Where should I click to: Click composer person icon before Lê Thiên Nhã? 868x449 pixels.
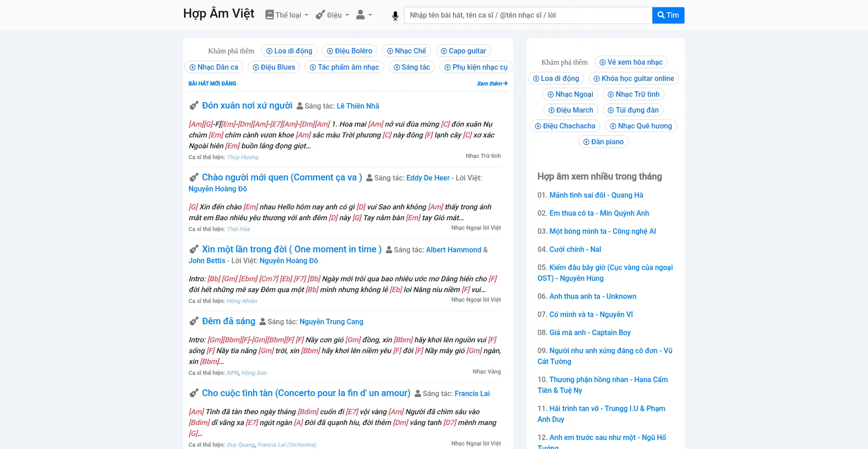coord(300,106)
